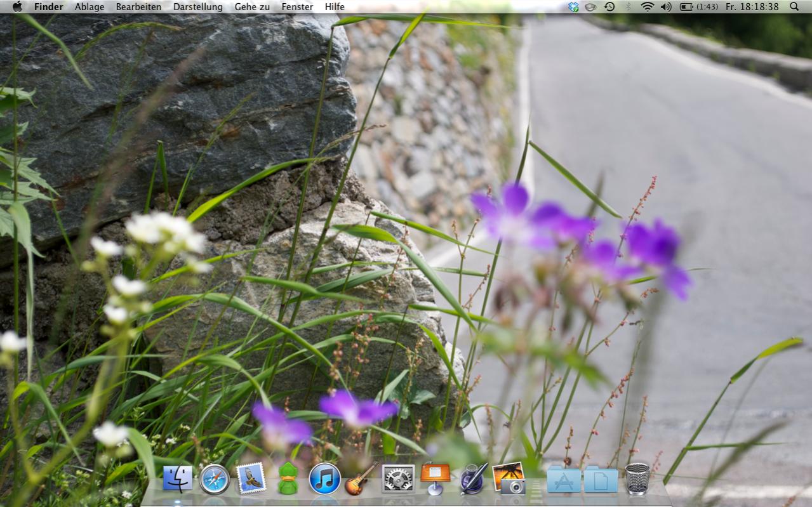Viewport: 812px width, 507px height.
Task: Launch the Mail app with eagle stamp
Action: (x=251, y=478)
